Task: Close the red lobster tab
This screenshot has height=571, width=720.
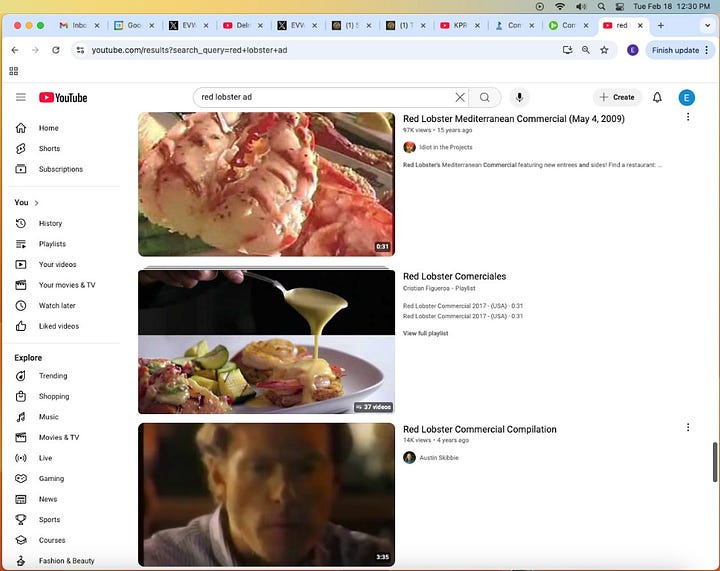Action: 640,26
